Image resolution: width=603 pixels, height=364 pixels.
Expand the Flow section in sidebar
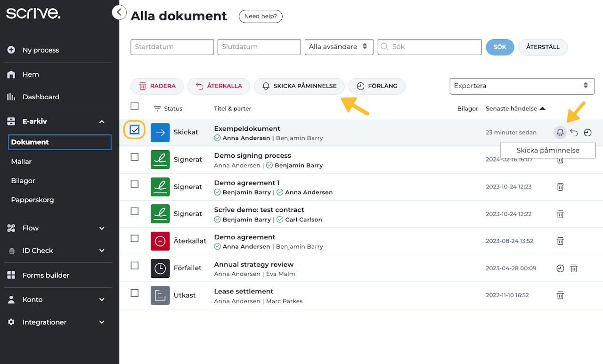[x=56, y=228]
